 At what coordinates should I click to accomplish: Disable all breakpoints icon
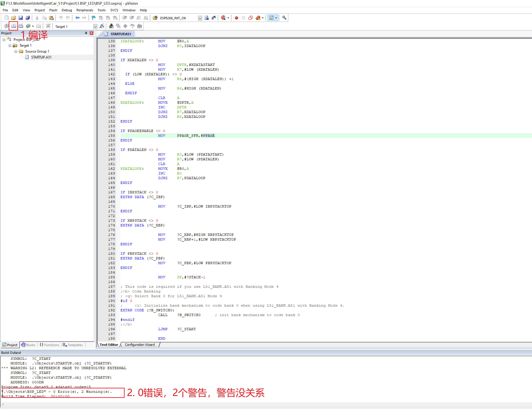(250, 18)
